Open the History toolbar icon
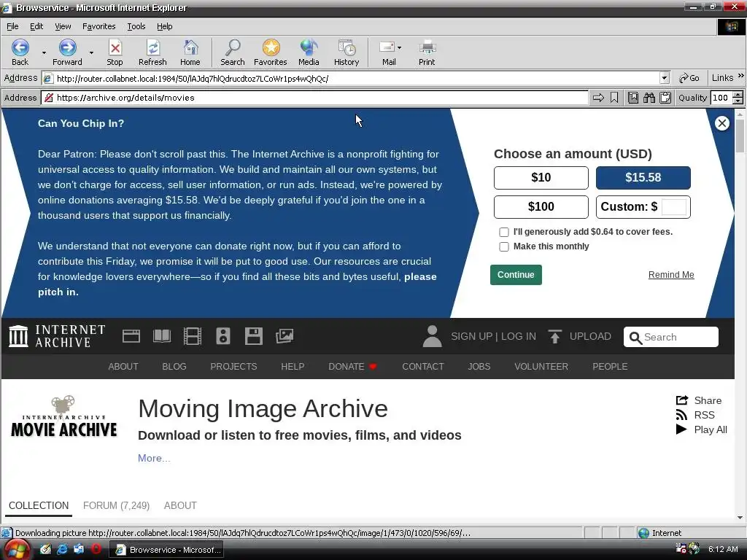747x560 pixels. tap(347, 52)
